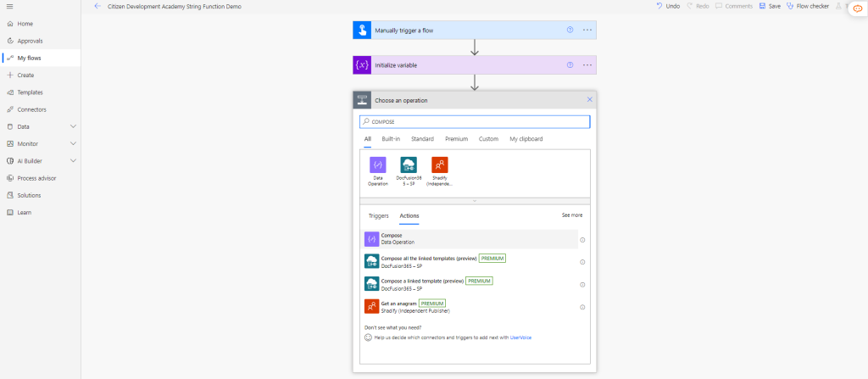Select the Shadify connector icon

440,165
